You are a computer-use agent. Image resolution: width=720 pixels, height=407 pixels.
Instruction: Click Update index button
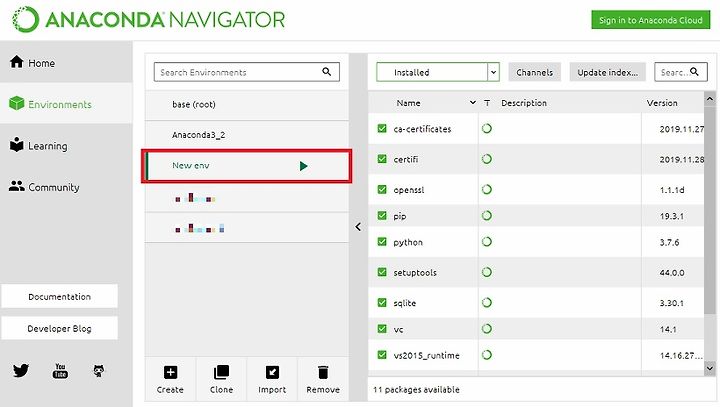pos(608,72)
